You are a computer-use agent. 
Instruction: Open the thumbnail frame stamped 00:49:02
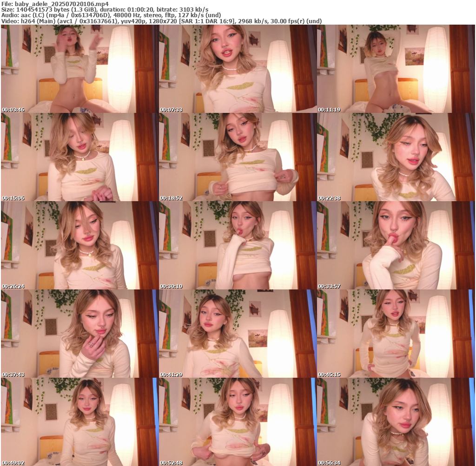pyautogui.click(x=79, y=422)
